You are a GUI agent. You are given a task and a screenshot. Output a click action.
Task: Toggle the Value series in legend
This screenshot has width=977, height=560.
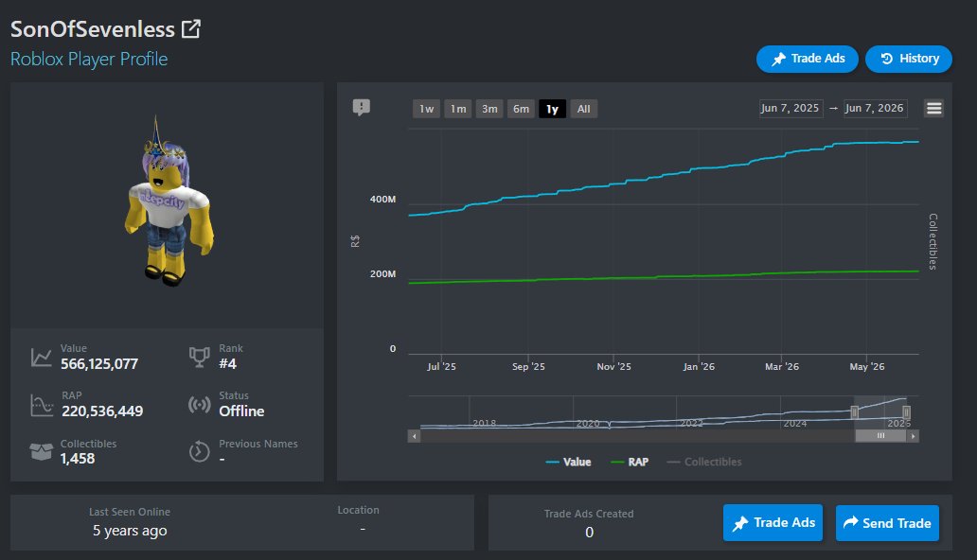(x=568, y=462)
